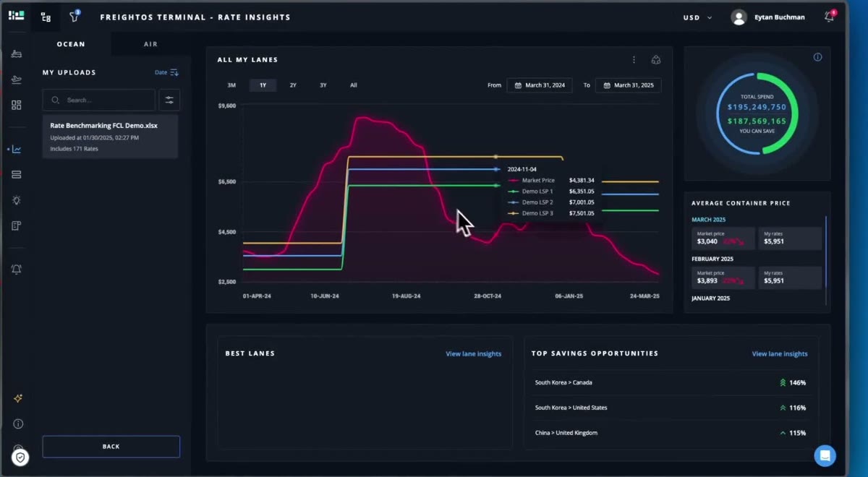Click Demo LSP 1 legend entry
Viewport: 868px width, 477px height.
(537, 192)
